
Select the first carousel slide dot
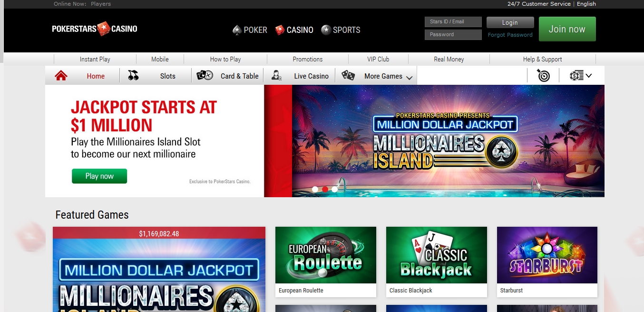[315, 189]
